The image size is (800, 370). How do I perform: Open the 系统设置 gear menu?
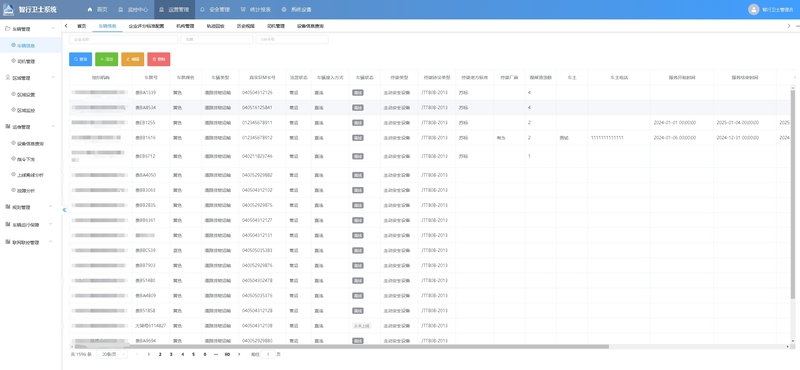(x=284, y=10)
